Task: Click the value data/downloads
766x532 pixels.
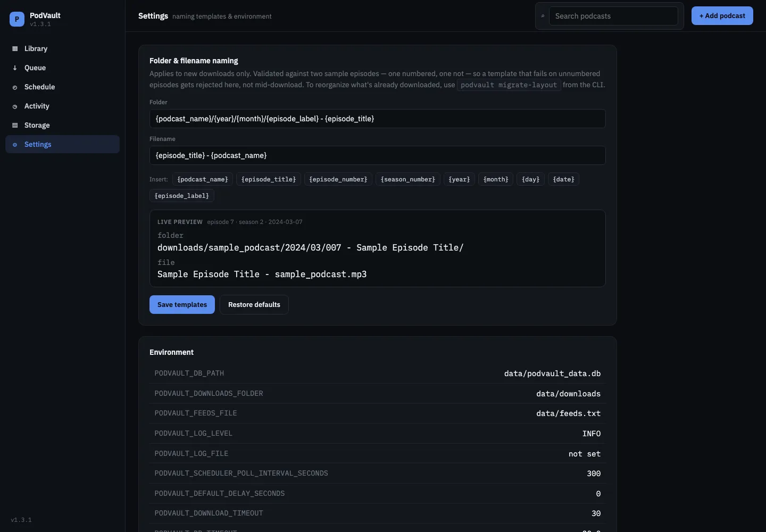Action: point(568,394)
